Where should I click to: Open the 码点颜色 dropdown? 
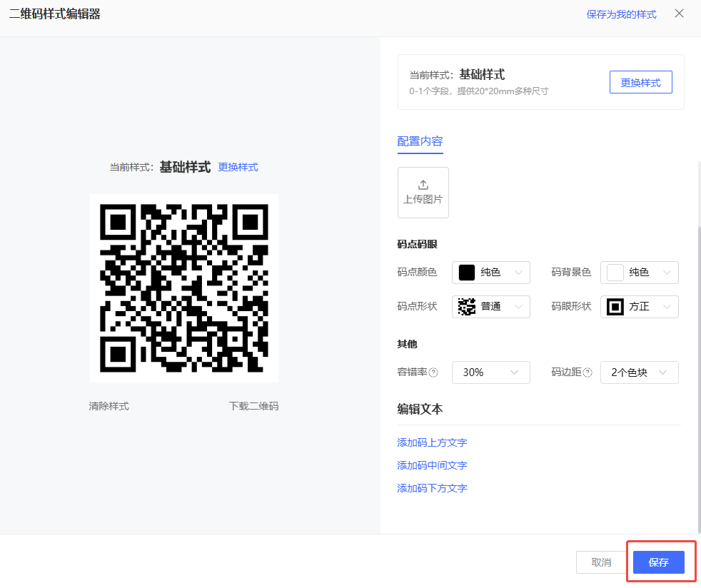[x=491, y=273]
